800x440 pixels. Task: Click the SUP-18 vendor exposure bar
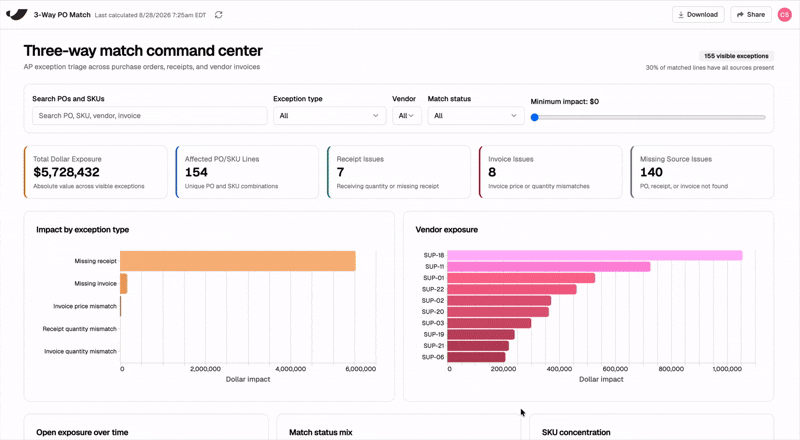[595, 255]
